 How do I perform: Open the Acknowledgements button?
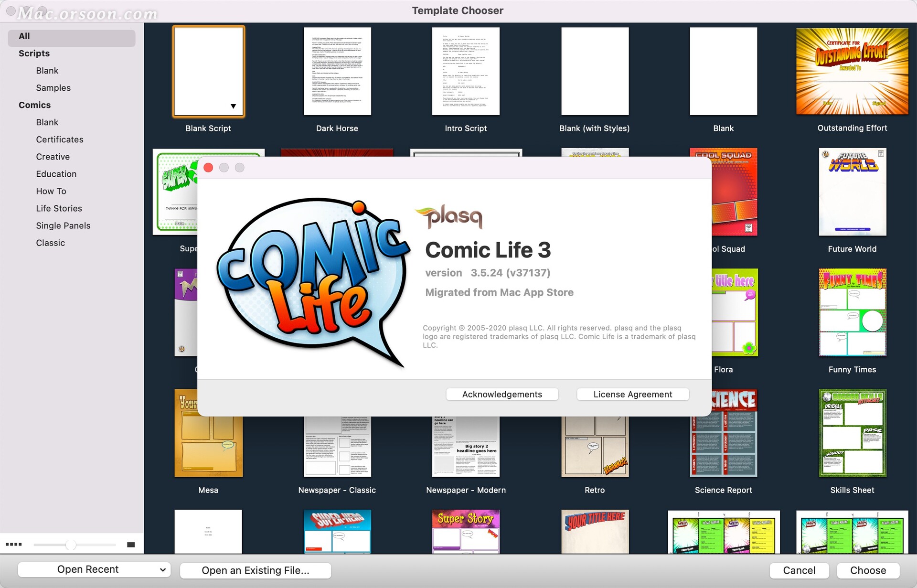[502, 394]
